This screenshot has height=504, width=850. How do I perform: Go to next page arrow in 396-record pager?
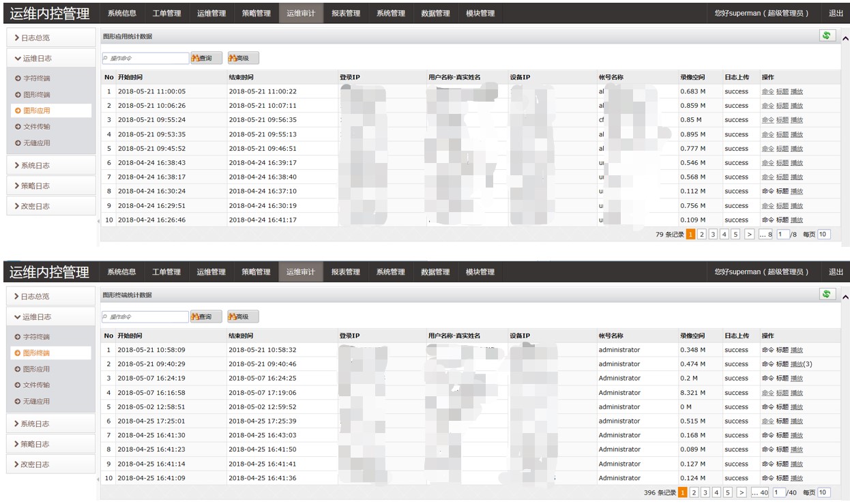[x=741, y=492]
